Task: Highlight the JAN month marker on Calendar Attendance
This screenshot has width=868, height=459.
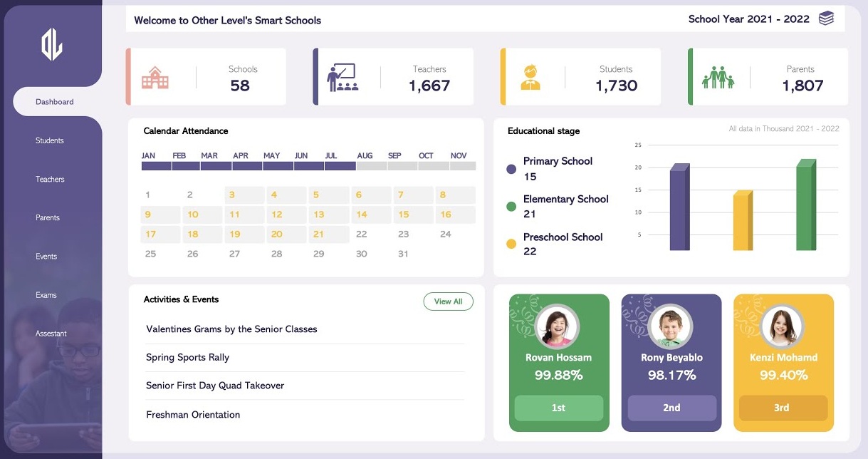Action: coord(157,165)
